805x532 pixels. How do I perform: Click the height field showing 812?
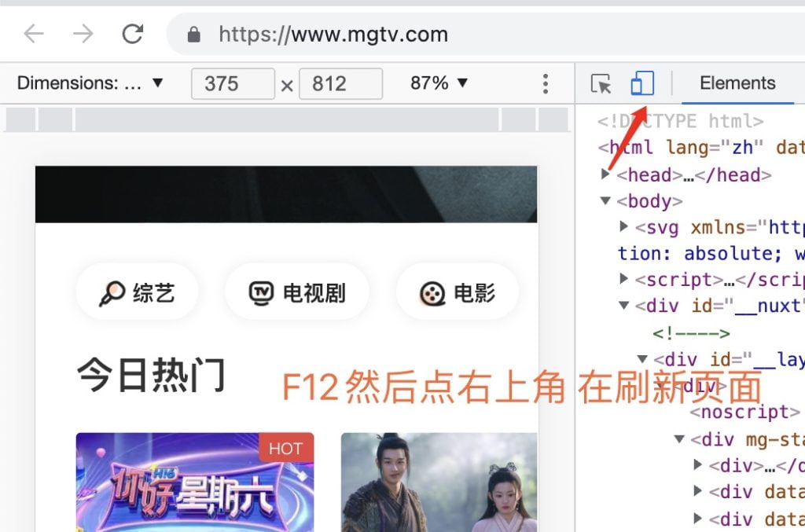click(341, 83)
